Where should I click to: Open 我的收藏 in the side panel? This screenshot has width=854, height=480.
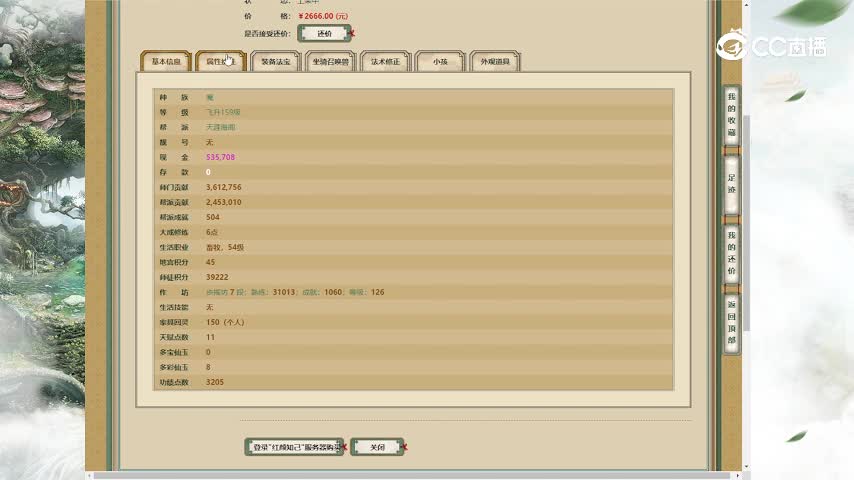pos(731,113)
